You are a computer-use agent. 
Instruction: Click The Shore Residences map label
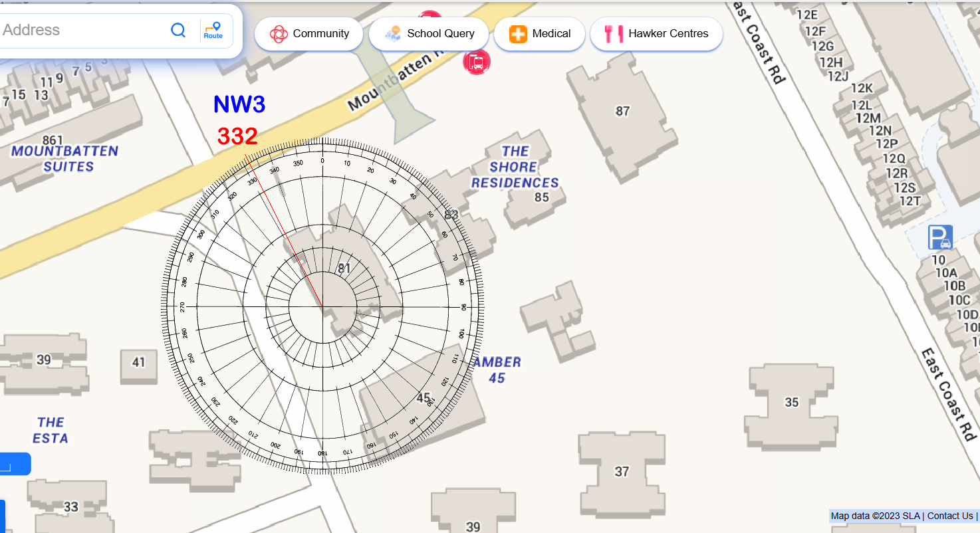point(515,167)
